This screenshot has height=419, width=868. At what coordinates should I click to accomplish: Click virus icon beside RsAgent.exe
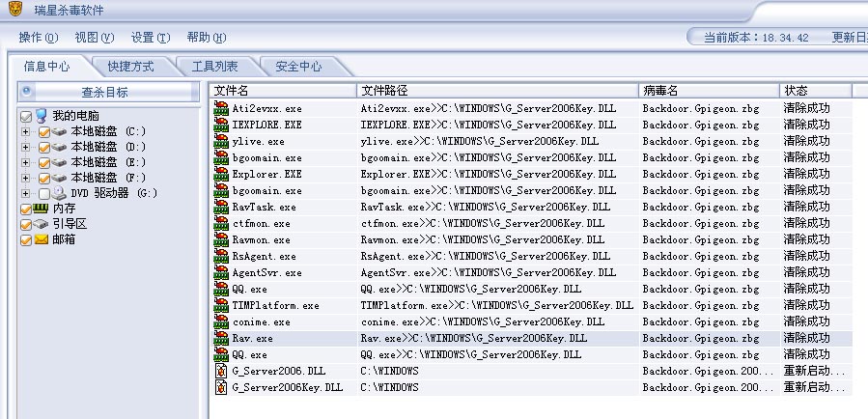coord(221,256)
